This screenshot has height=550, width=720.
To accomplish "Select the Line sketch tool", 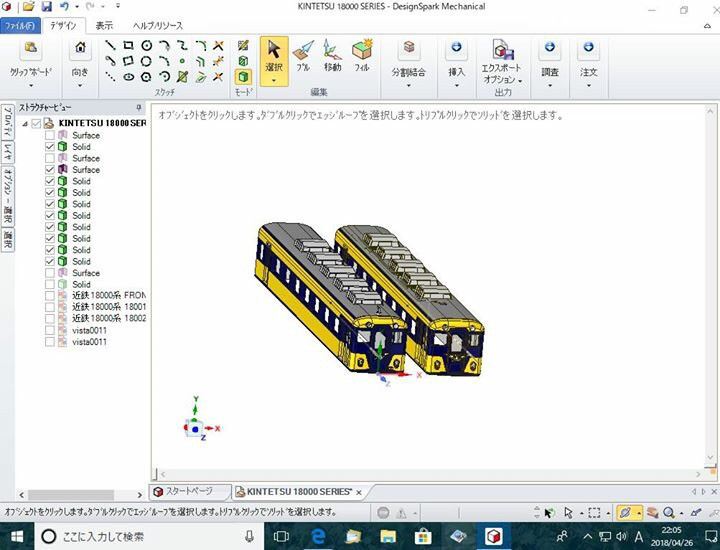I will coord(110,45).
